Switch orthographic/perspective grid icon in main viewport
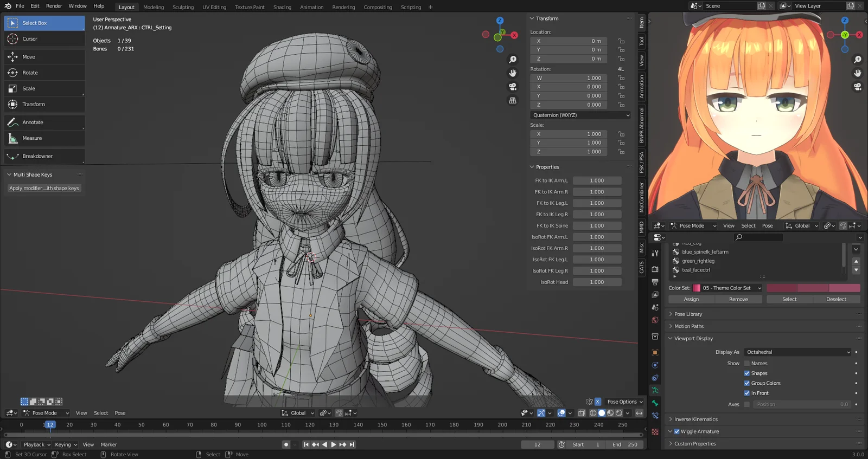 tap(513, 100)
